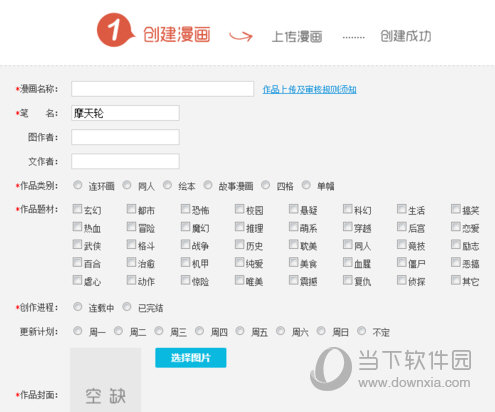Enable the 悬疑 genre checkbox
495x412 pixels.
click(293, 209)
